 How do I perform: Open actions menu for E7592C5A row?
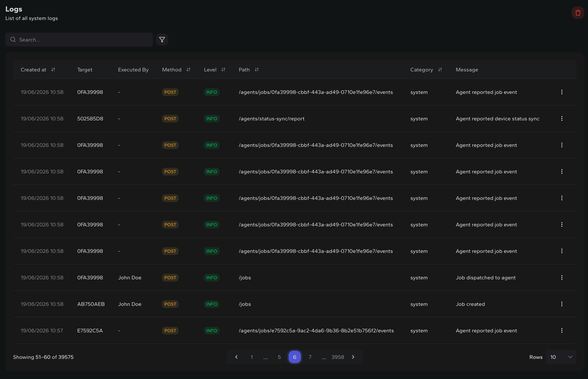(x=562, y=330)
